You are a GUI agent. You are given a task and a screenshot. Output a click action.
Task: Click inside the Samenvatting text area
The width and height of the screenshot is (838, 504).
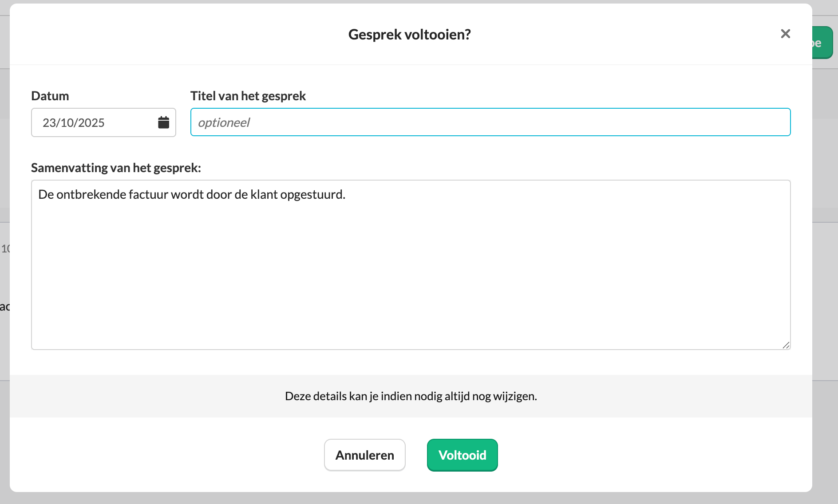point(411,266)
